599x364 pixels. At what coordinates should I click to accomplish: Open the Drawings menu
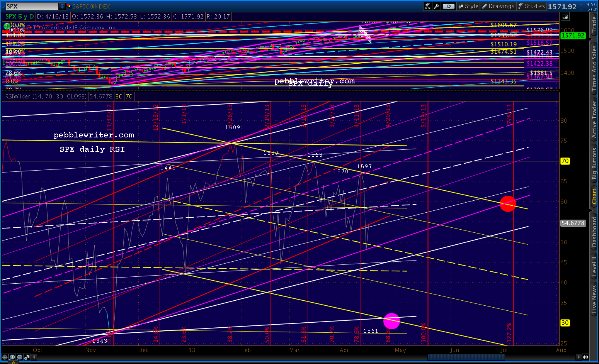point(498,6)
